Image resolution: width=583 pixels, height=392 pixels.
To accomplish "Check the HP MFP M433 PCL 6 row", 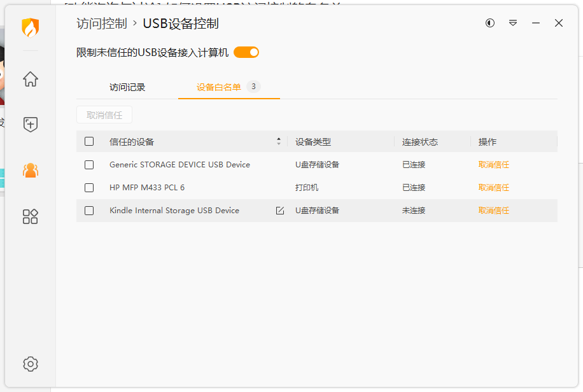I will pos(89,188).
